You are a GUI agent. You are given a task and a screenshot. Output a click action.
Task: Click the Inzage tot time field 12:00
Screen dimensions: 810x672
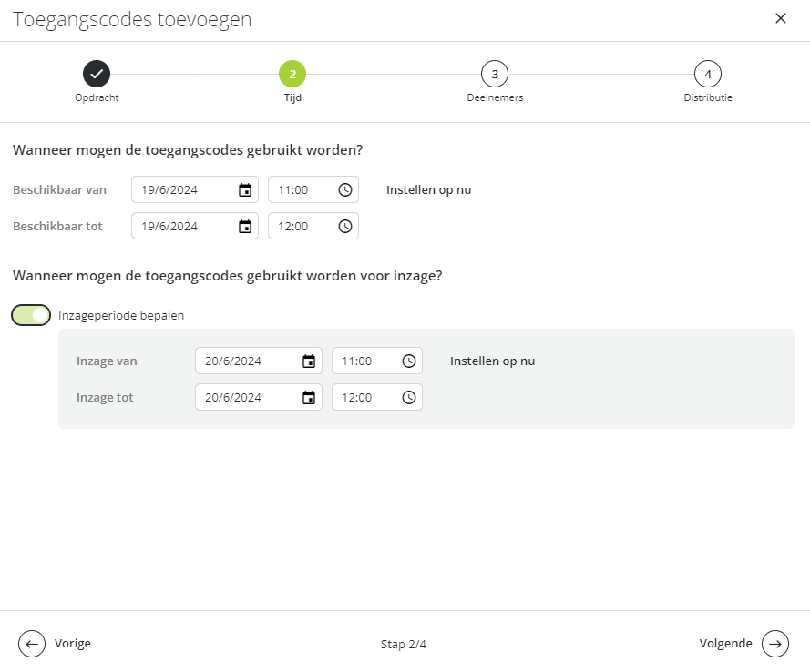[x=377, y=397]
